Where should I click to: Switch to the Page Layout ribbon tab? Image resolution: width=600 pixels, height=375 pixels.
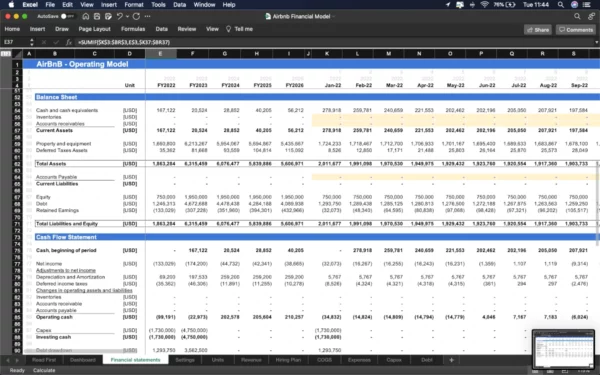tap(95, 29)
